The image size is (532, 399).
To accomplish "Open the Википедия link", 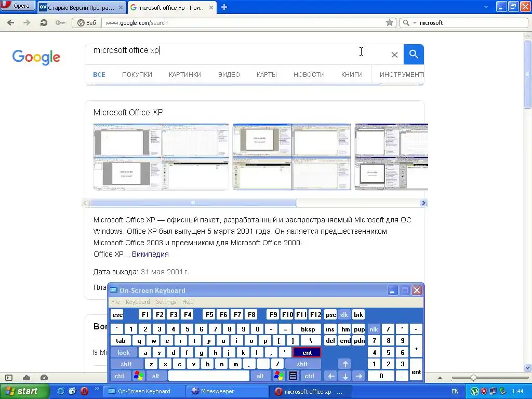I will tap(150, 254).
